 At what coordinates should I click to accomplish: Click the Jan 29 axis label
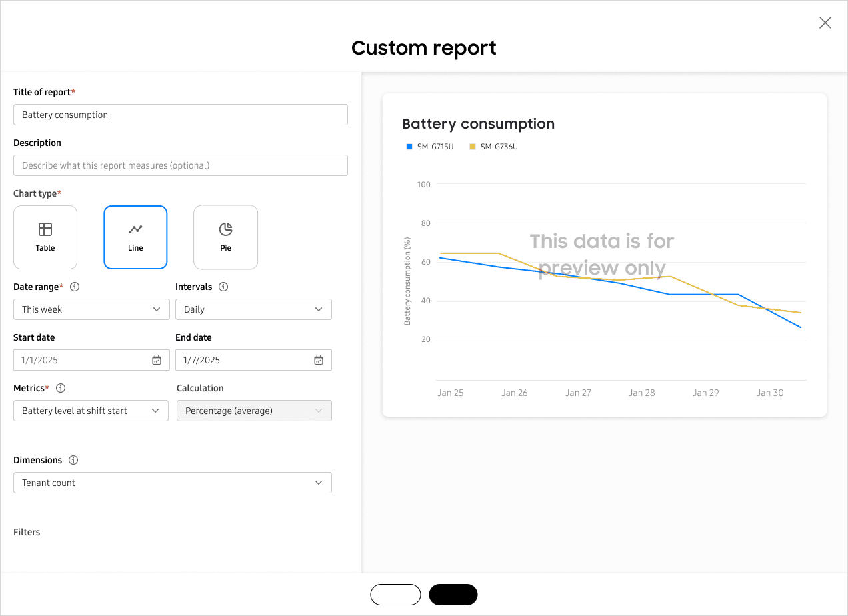(x=705, y=393)
